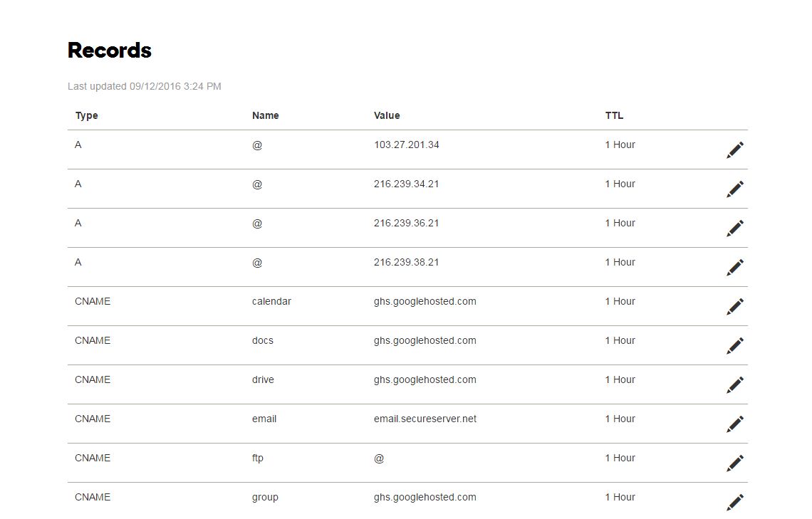812x519 pixels.
Task: Edit the group CNAME record
Action: click(735, 503)
